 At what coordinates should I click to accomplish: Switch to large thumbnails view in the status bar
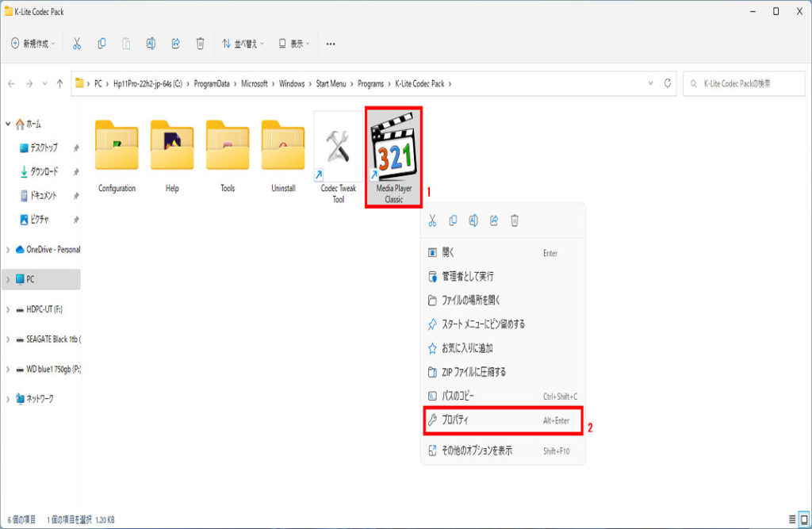805,519
